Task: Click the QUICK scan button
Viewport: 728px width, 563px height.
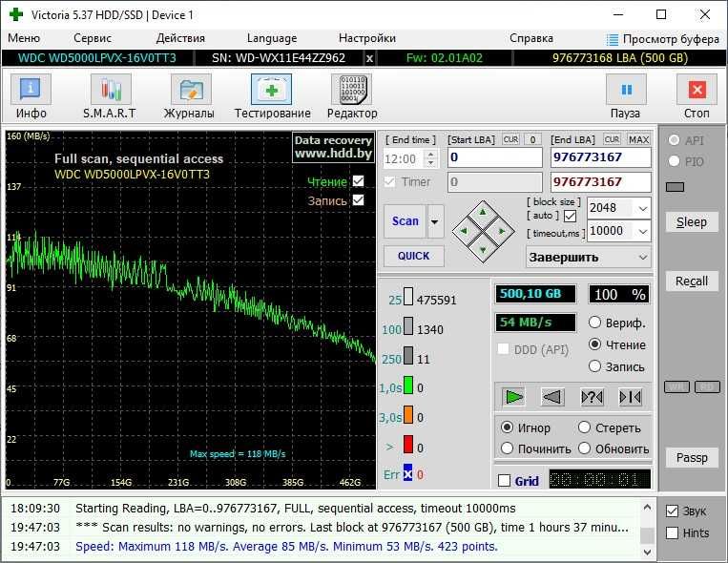Action: 413,256
